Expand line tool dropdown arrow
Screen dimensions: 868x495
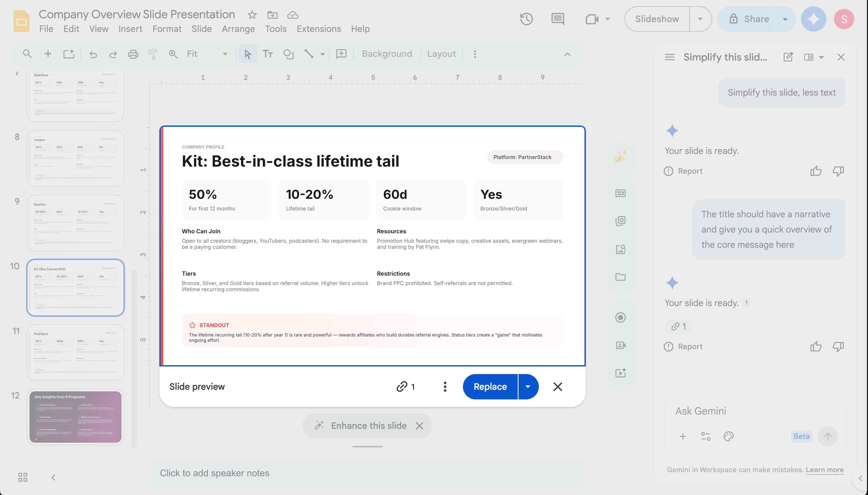(x=322, y=54)
